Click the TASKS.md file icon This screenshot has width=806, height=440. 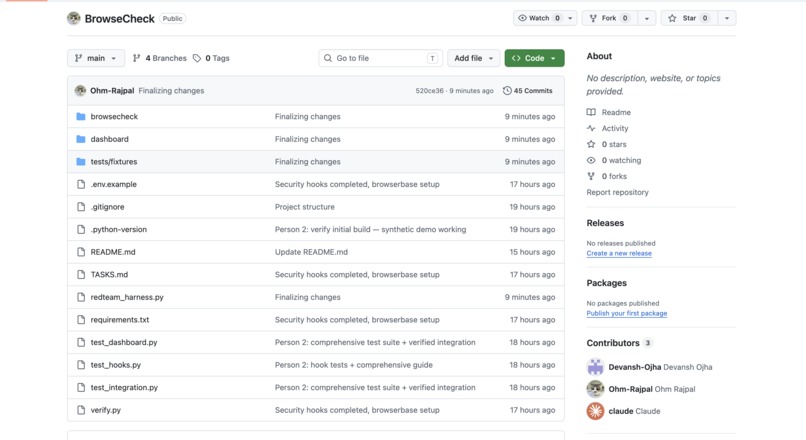tap(81, 274)
